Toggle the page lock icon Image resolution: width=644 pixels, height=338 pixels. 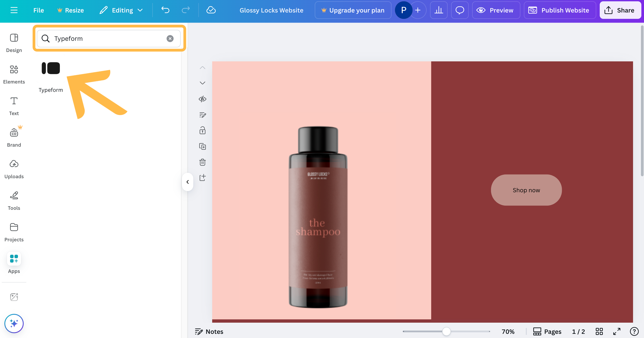click(x=203, y=130)
